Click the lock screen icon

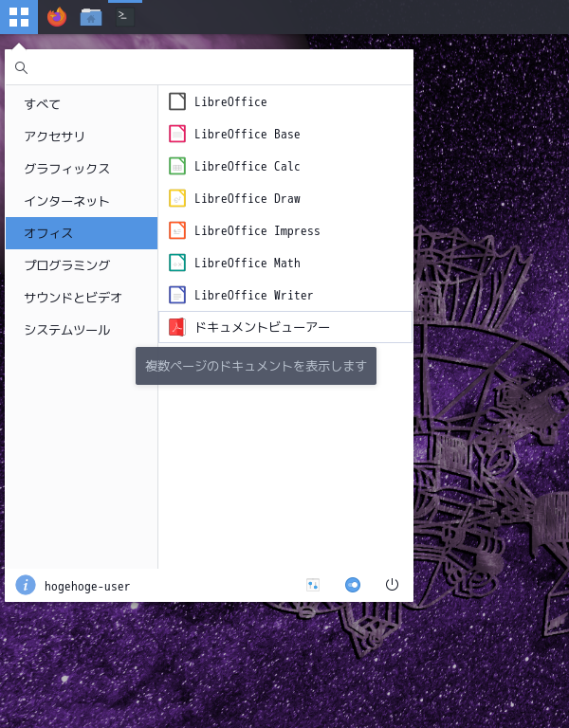point(353,585)
